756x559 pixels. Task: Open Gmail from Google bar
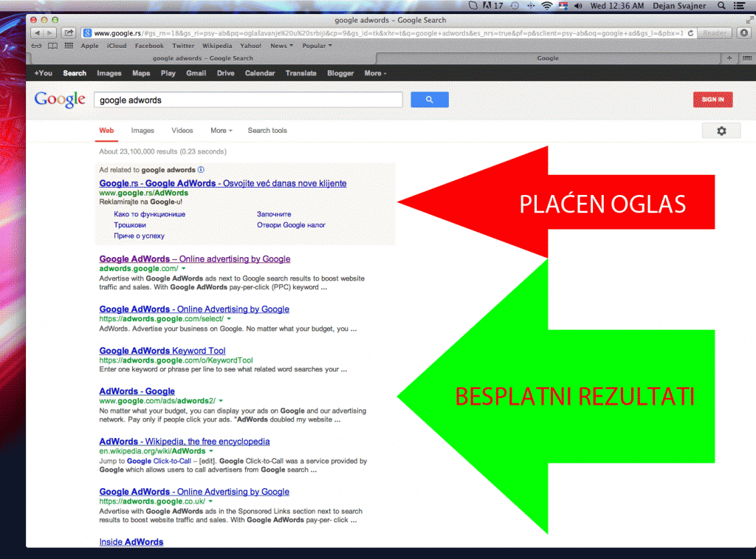coord(196,73)
